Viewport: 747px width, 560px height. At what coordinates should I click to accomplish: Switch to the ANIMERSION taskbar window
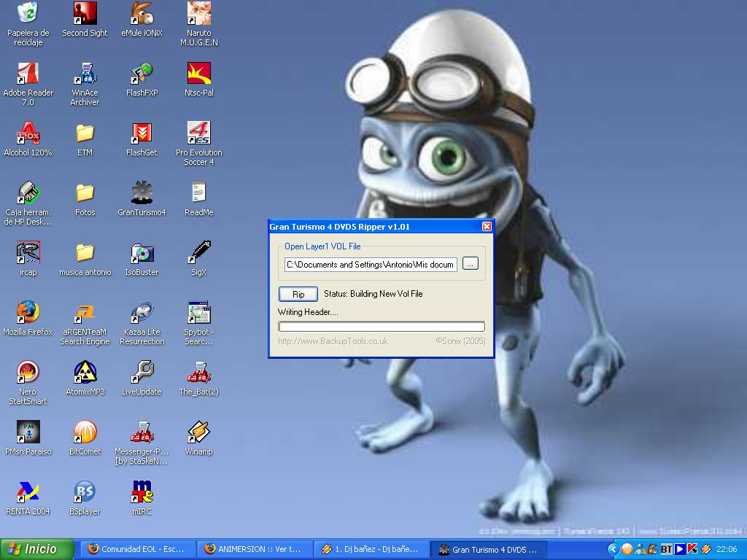pyautogui.click(x=257, y=549)
